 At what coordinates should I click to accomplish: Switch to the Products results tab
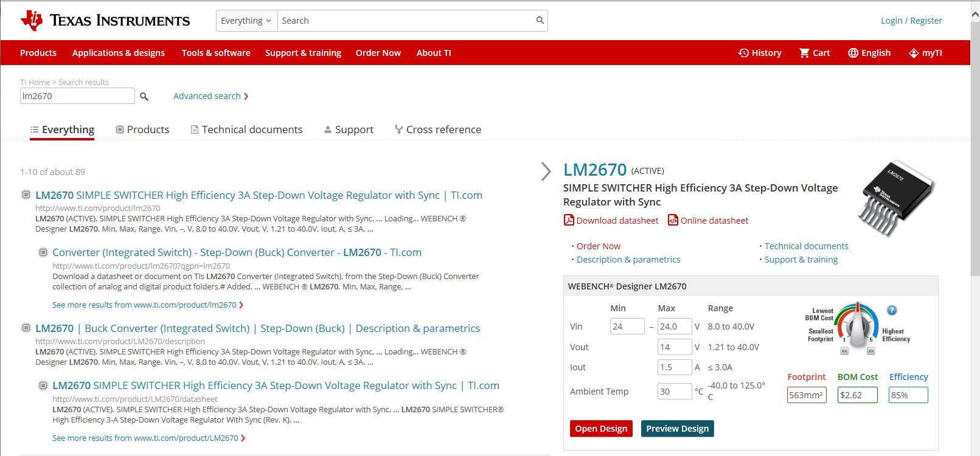point(142,130)
